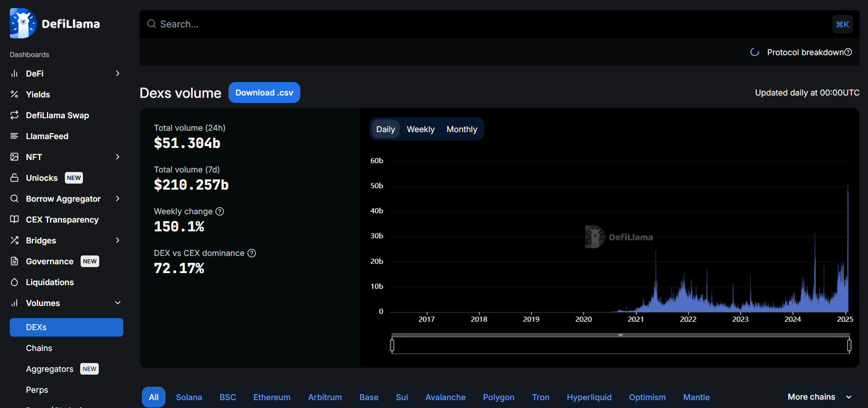The width and height of the screenshot is (868, 408).
Task: Click the Borrow Aggregator magnifier icon
Action: 14,198
